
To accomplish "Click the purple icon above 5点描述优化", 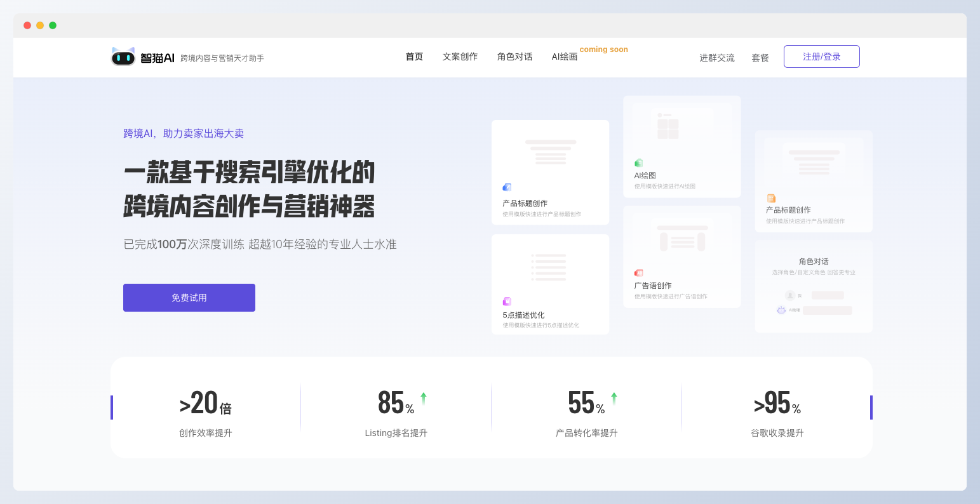I will click(x=507, y=302).
